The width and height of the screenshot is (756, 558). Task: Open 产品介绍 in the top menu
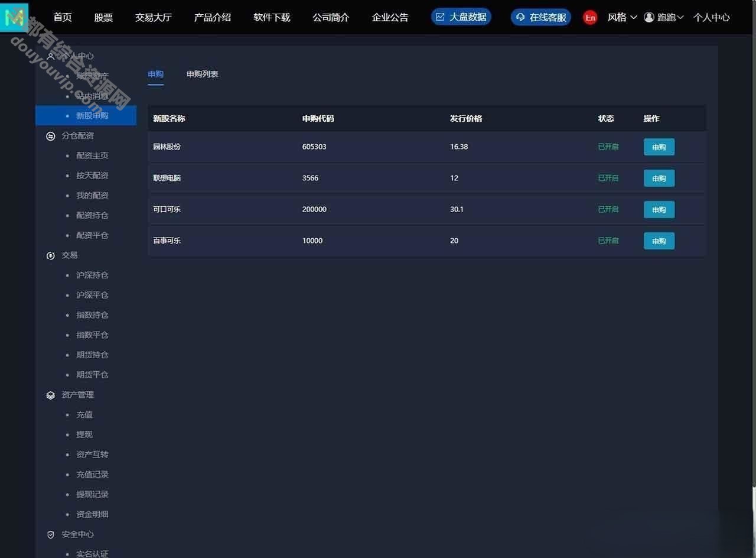[213, 17]
